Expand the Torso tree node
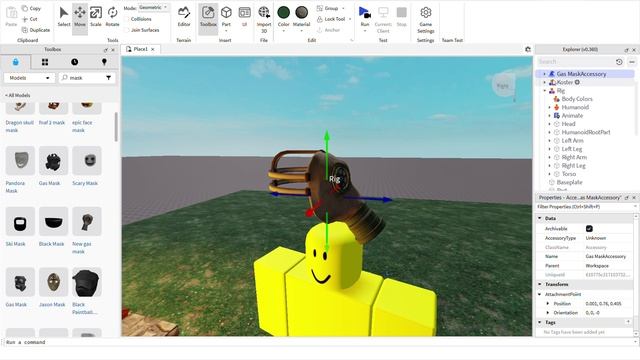640x360 pixels. click(x=549, y=174)
